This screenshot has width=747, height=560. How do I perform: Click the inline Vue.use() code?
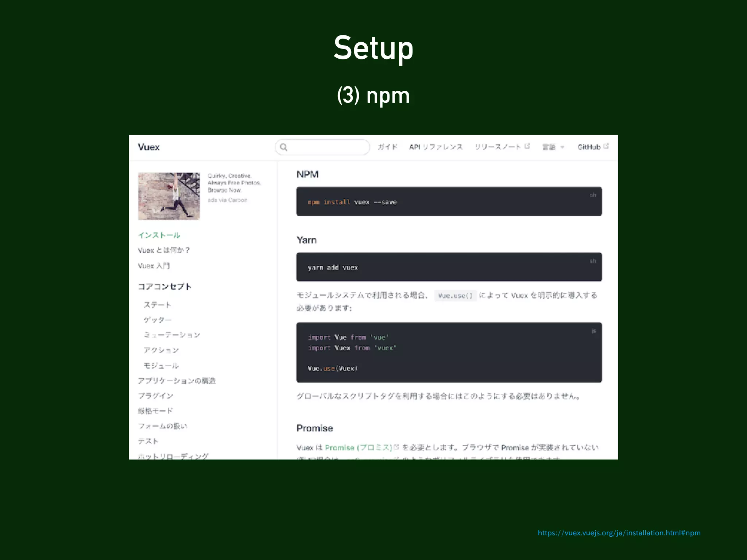[x=455, y=296]
